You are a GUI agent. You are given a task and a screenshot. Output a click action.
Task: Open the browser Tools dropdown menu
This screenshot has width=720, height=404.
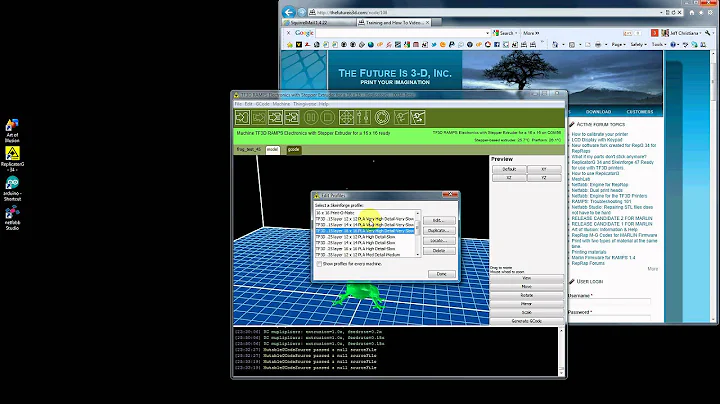[x=658, y=45]
